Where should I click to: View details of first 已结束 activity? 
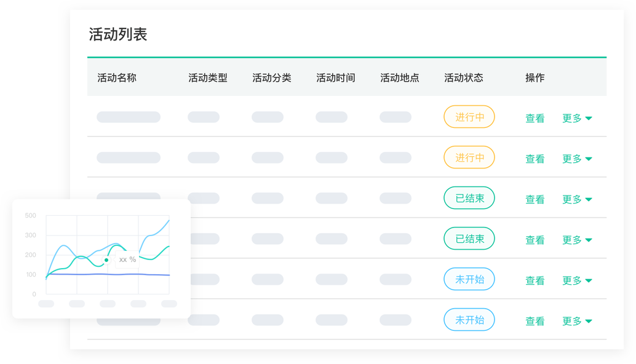pos(535,199)
